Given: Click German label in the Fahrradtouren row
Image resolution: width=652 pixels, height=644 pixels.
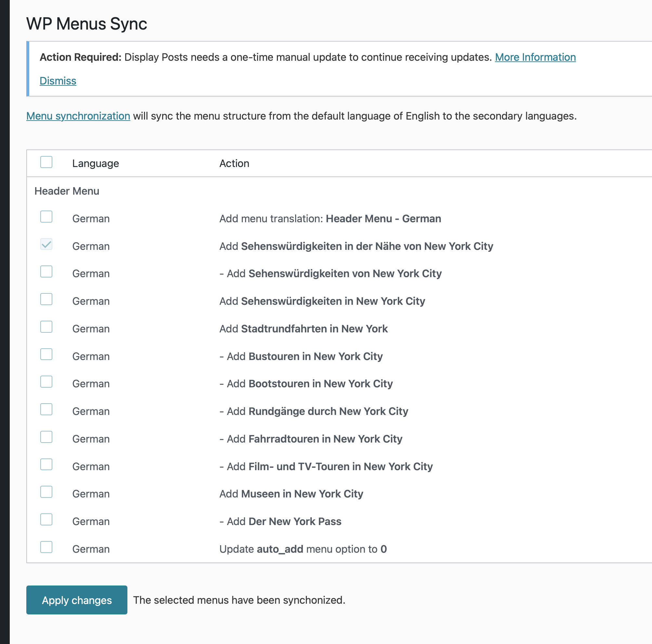Looking at the screenshot, I should tap(91, 439).
